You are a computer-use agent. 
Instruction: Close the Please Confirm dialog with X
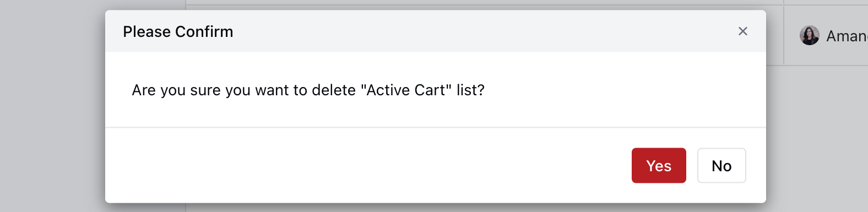742,31
